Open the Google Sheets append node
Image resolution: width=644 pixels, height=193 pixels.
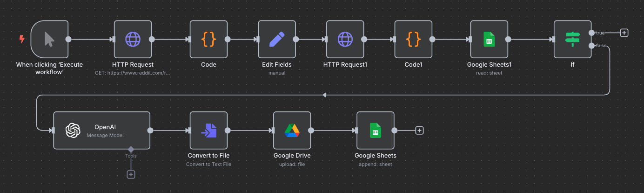[x=376, y=131]
